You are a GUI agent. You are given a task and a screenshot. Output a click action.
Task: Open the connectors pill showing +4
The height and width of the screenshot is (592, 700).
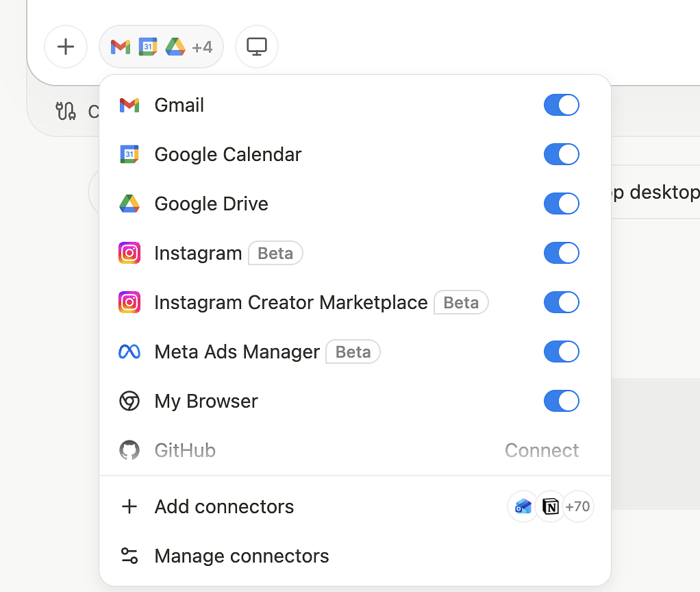pos(161,47)
